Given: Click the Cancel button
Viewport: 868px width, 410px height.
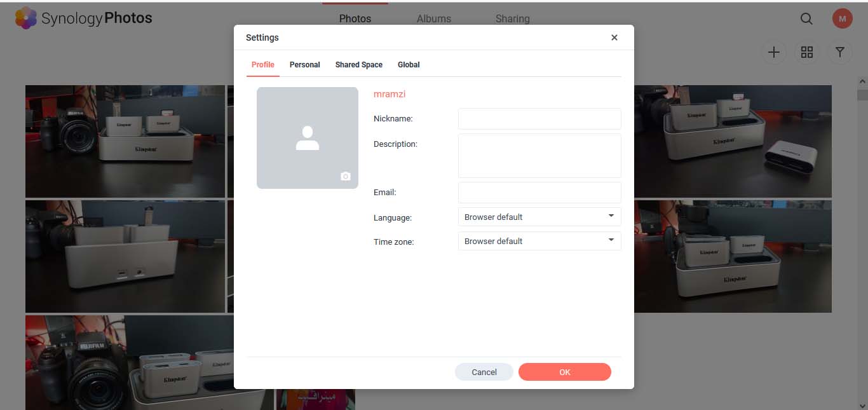Looking at the screenshot, I should click(484, 372).
